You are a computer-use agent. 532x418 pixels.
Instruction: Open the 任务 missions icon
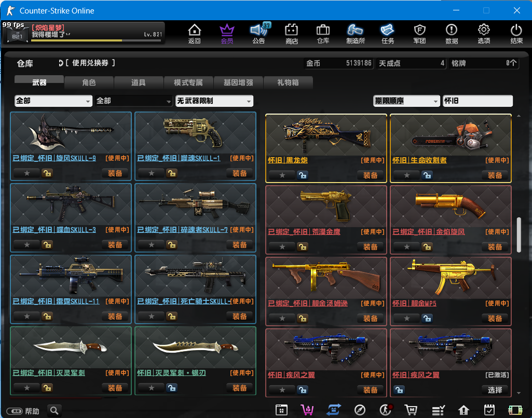[x=388, y=34]
